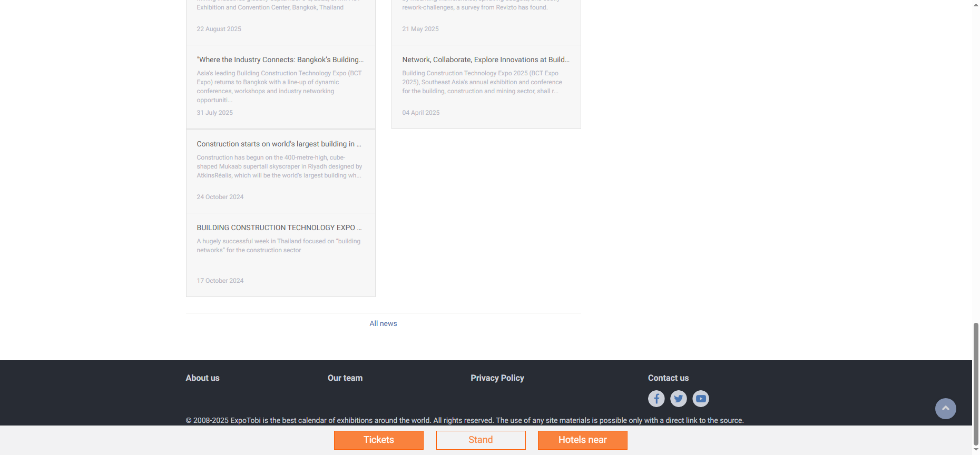Open 'Network, Collaborate, Explore Innovations' article
This screenshot has width=980, height=455.
(x=485, y=60)
